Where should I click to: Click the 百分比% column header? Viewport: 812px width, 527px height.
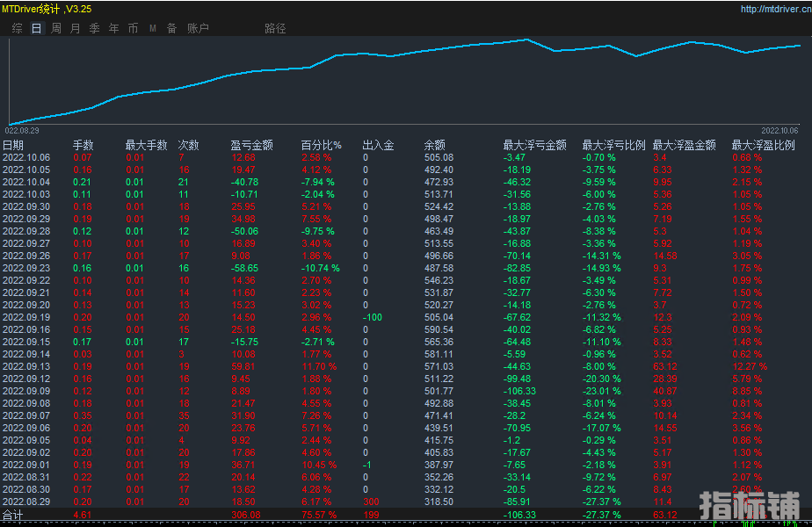pyautogui.click(x=321, y=145)
